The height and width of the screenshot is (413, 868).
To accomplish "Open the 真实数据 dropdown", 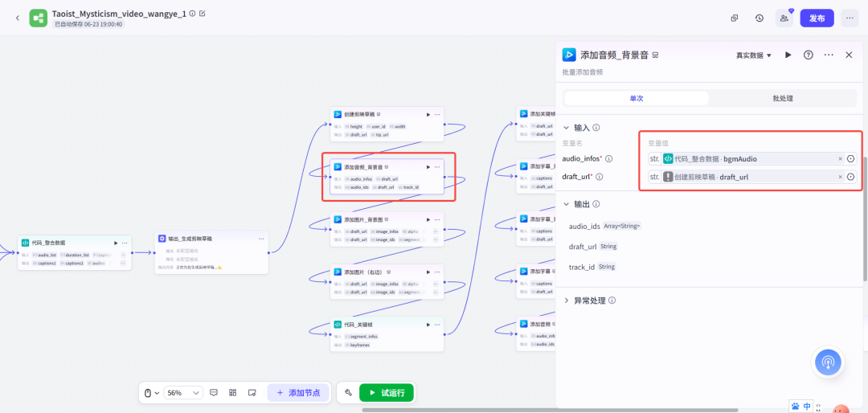I will pyautogui.click(x=753, y=55).
